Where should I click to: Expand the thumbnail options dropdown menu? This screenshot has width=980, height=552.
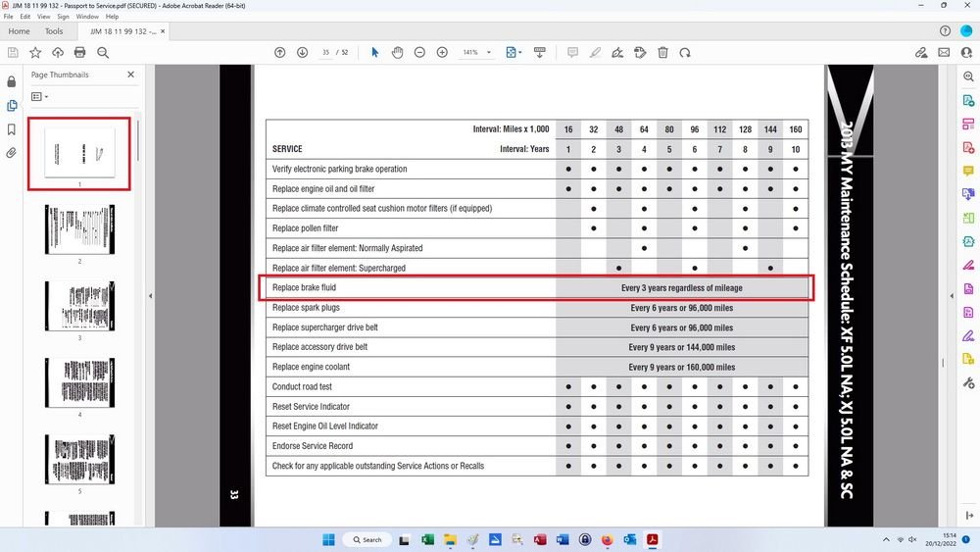coord(39,97)
